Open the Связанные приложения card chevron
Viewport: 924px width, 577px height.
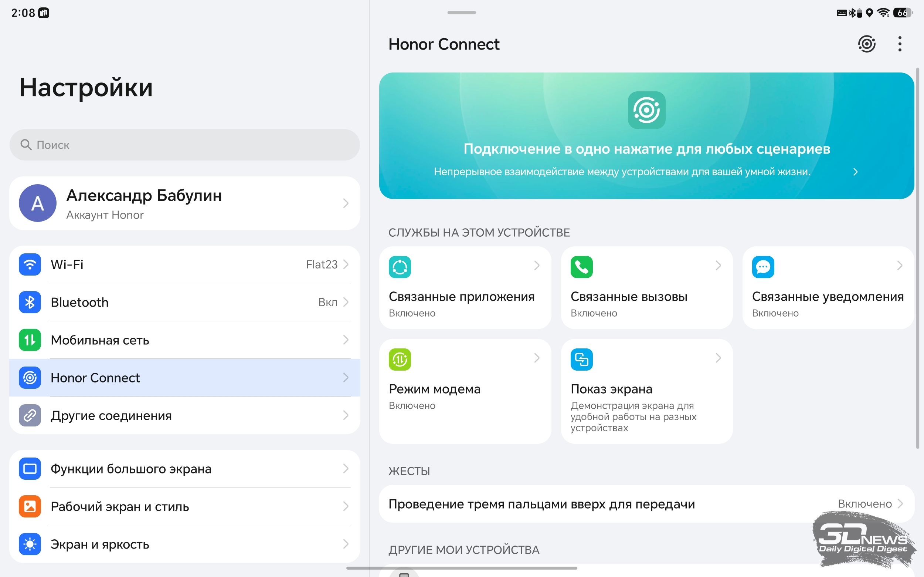pyautogui.click(x=537, y=265)
